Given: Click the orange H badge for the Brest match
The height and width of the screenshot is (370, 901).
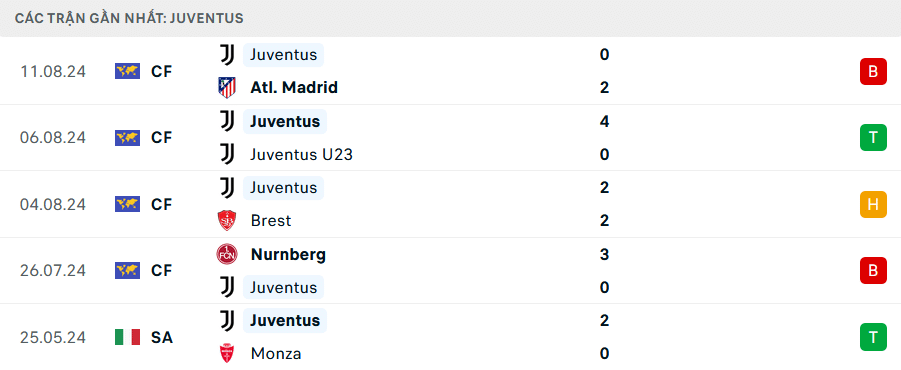Looking at the screenshot, I should click(873, 205).
